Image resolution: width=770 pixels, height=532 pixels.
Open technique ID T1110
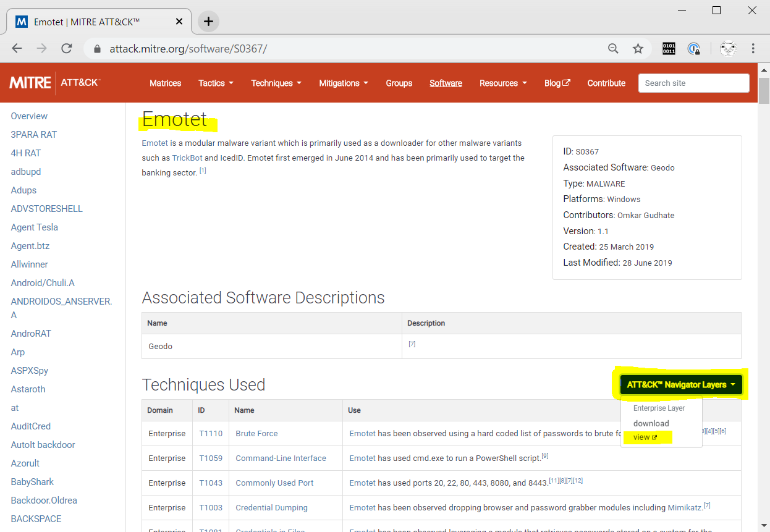coord(211,434)
